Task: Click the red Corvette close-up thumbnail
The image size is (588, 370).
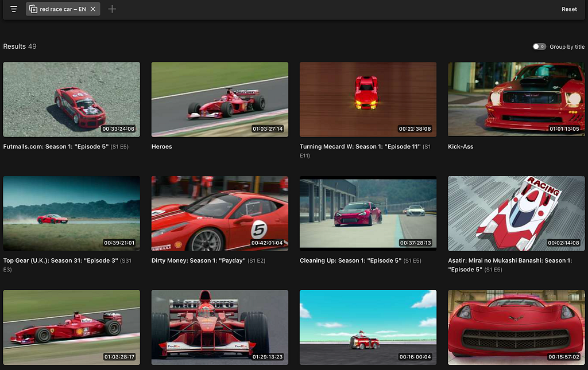Action: [x=516, y=327]
